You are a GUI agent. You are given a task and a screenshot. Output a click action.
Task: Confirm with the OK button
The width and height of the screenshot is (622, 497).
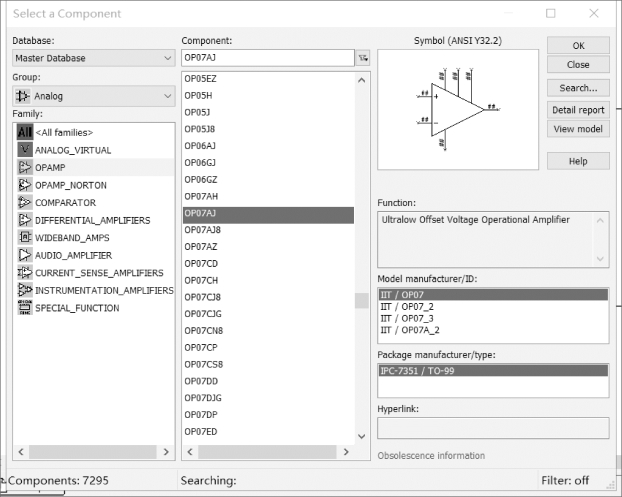coord(578,46)
